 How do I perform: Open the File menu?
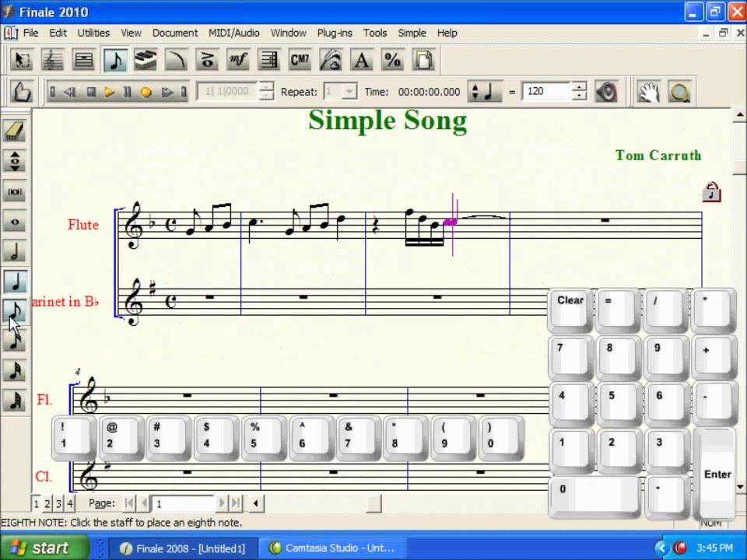pyautogui.click(x=30, y=33)
